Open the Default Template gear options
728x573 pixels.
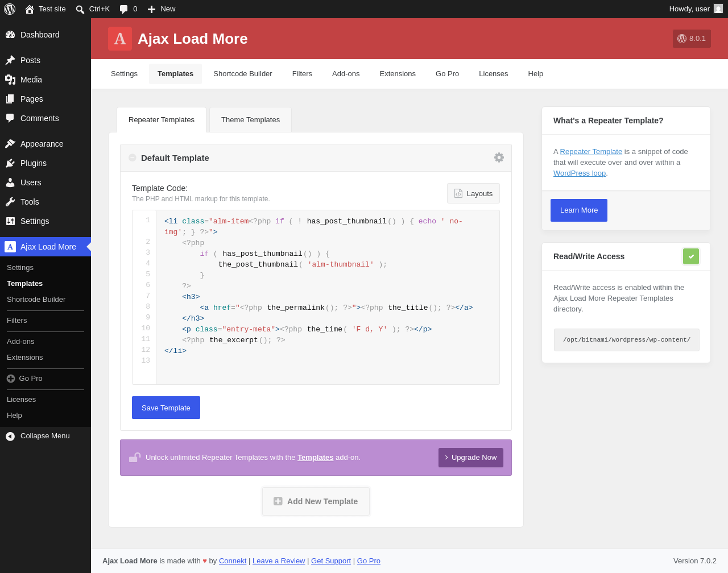pyautogui.click(x=499, y=157)
